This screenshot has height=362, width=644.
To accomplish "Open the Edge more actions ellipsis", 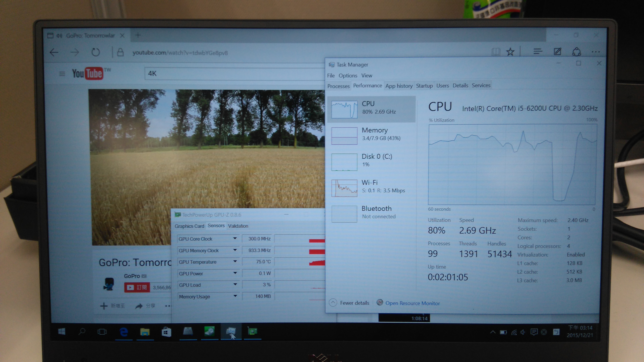I will point(596,52).
